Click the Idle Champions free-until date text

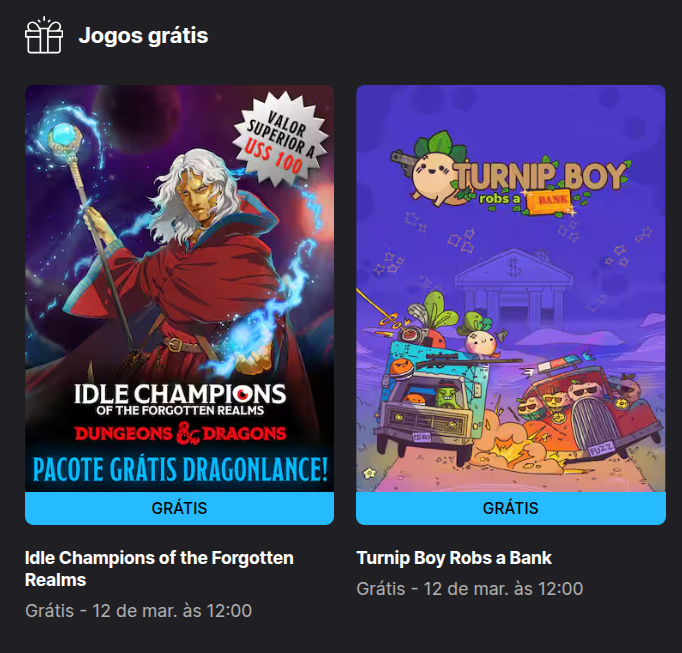tap(138, 610)
